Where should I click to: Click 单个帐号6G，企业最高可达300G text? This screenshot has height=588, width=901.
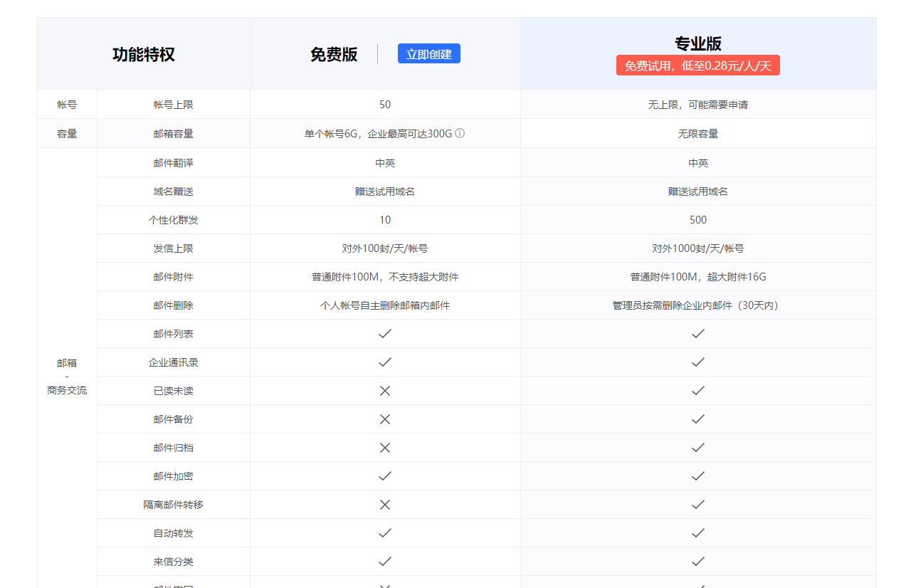pyautogui.click(x=379, y=134)
